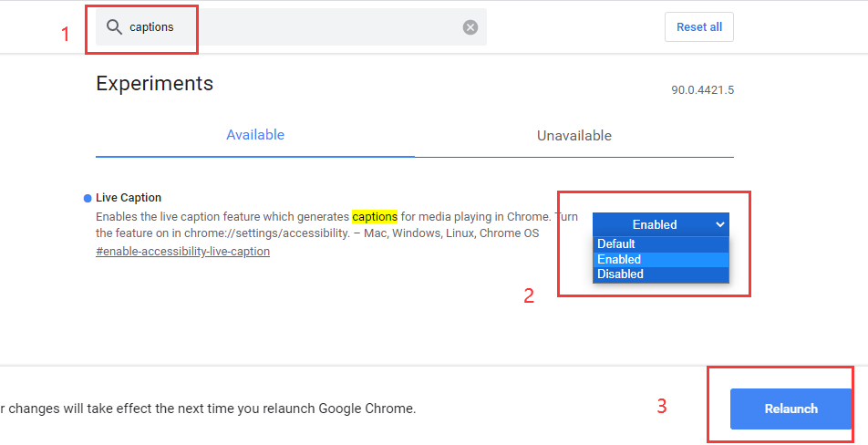Switch to the Available tab
Image resolution: width=868 pixels, height=445 pixels.
(x=255, y=135)
